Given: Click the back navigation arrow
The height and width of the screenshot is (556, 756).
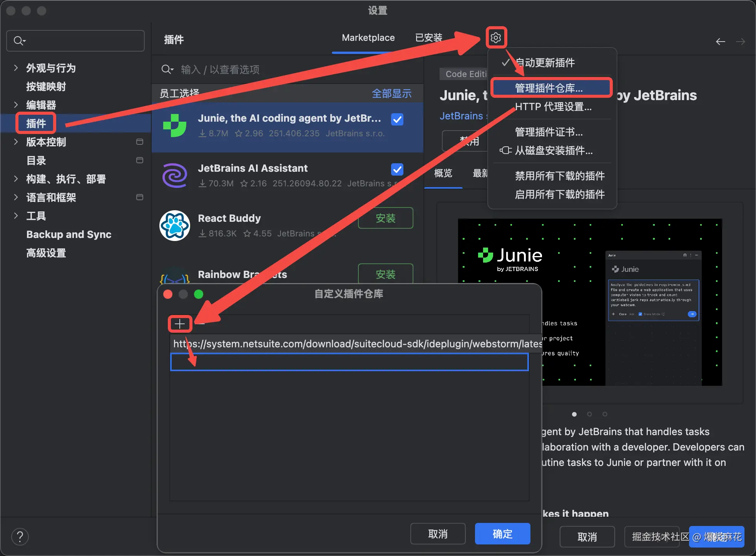Looking at the screenshot, I should 720,42.
